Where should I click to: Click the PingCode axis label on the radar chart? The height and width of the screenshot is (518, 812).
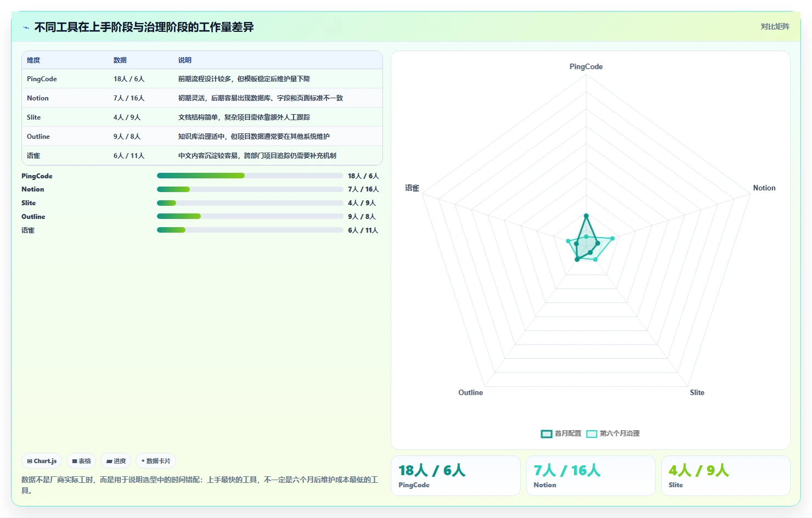[586, 67]
